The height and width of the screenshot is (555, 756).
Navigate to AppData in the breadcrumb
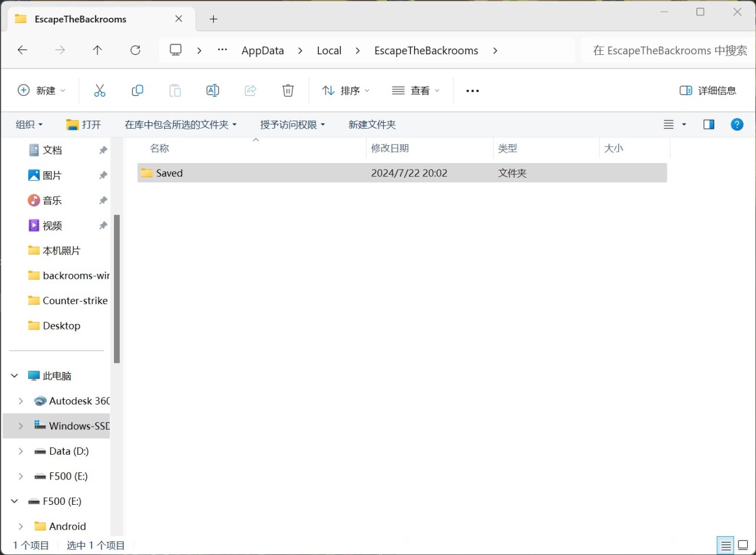coord(263,50)
